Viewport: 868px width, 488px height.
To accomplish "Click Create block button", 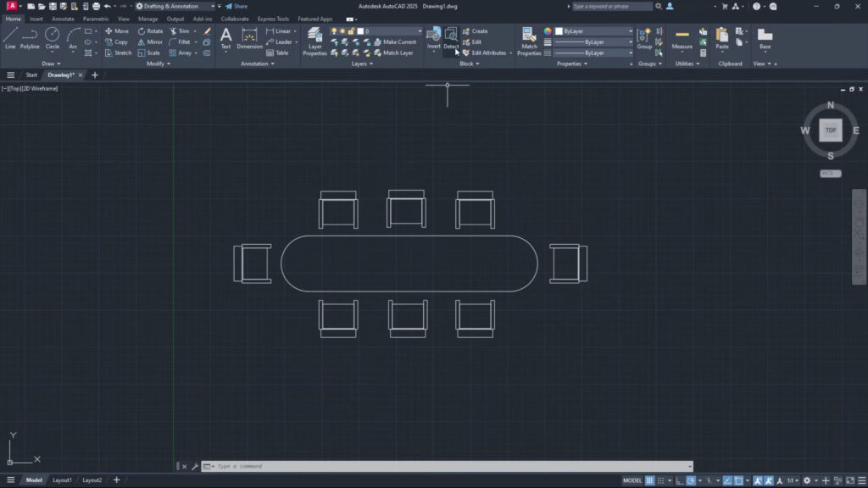I will point(476,31).
